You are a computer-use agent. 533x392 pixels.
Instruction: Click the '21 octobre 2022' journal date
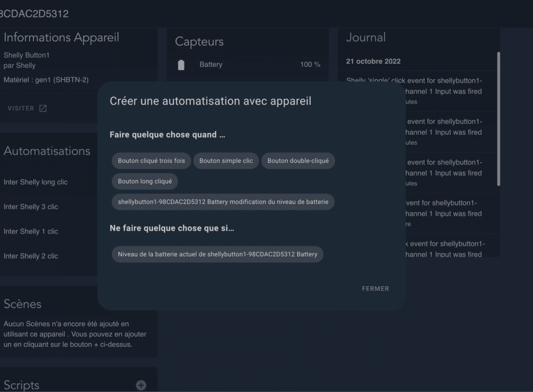373,61
